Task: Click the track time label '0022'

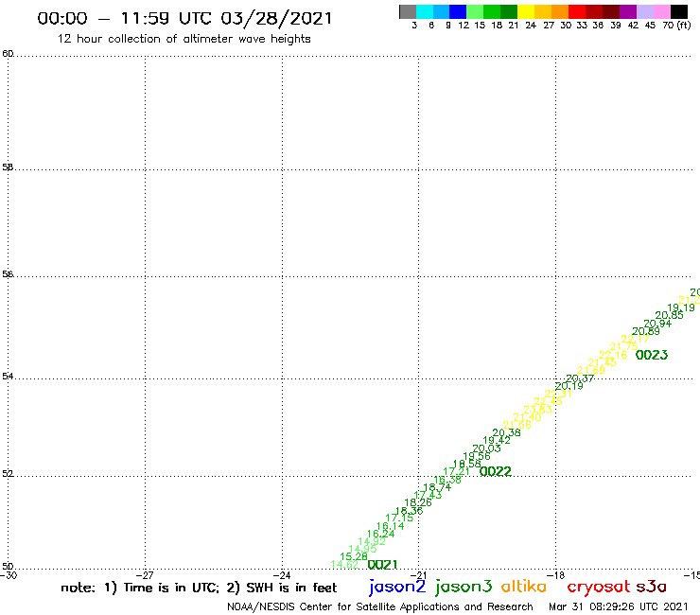Action: (x=496, y=471)
